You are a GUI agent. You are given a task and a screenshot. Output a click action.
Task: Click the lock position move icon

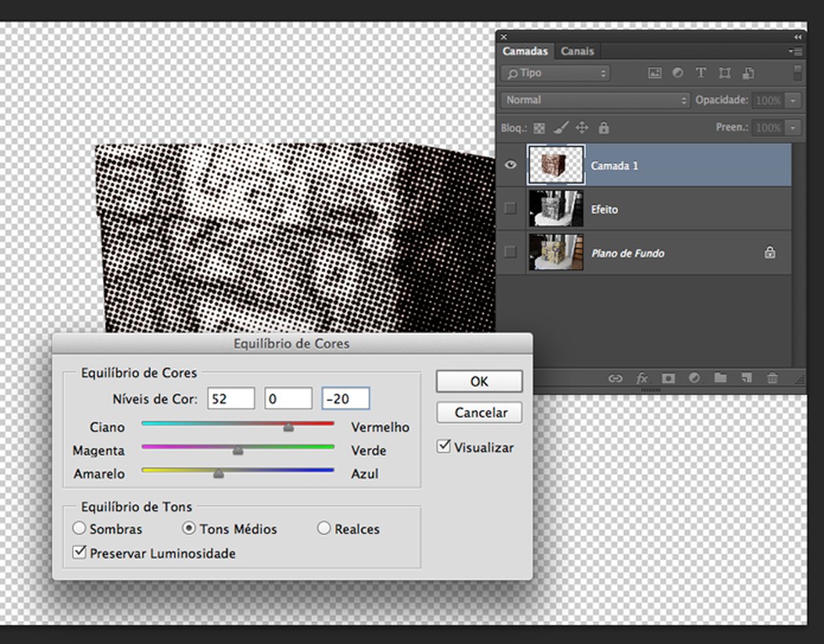pyautogui.click(x=582, y=128)
